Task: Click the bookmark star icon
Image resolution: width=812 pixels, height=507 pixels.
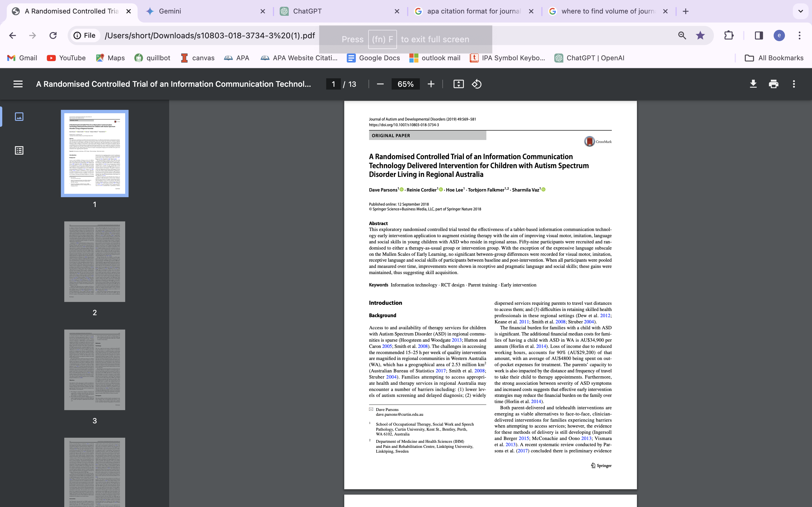Action: click(x=700, y=35)
